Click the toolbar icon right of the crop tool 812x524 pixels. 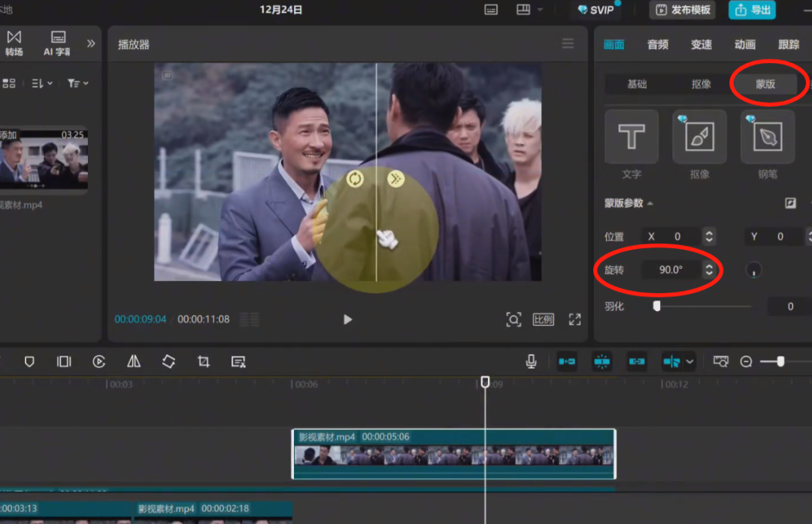tap(238, 362)
